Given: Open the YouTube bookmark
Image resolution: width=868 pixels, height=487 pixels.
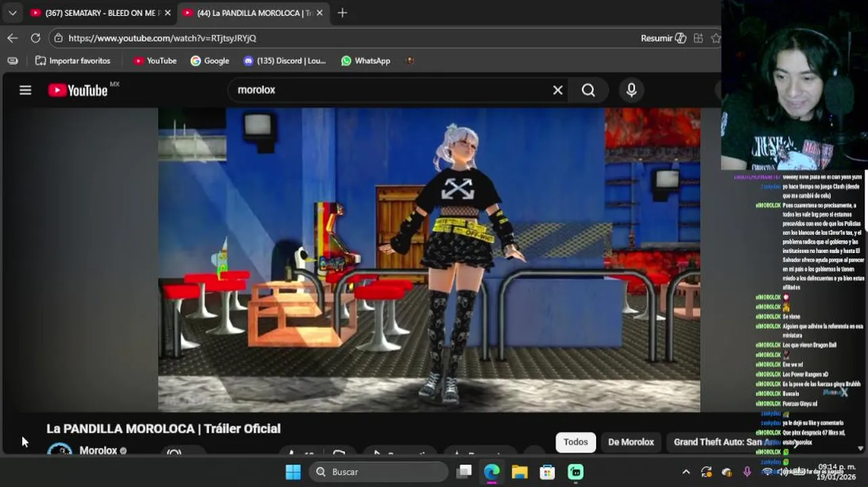Looking at the screenshot, I should pos(155,61).
